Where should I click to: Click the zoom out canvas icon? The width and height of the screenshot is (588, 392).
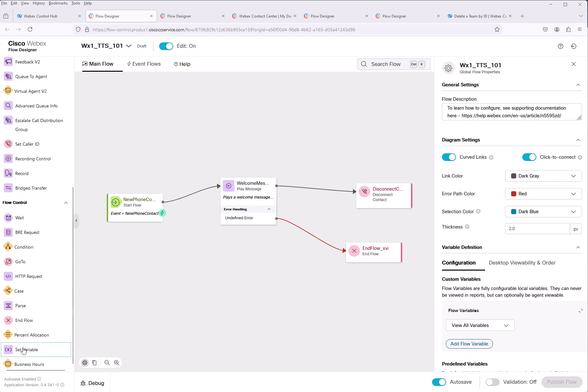[x=107, y=363]
